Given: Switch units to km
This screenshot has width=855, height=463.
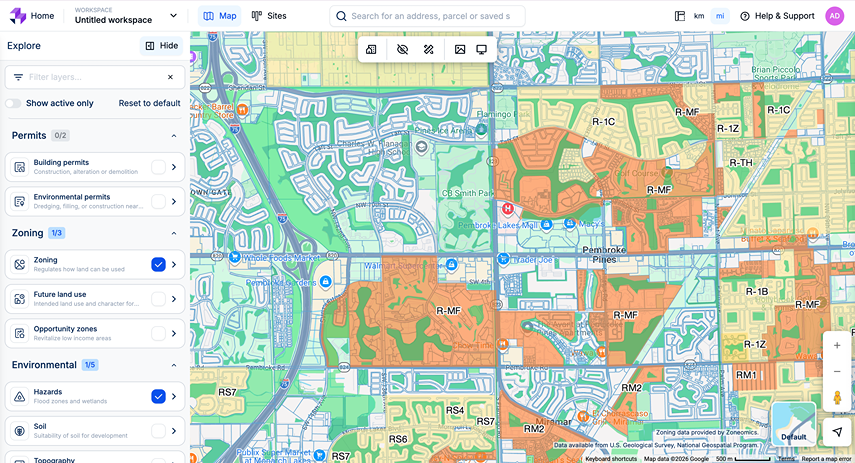Looking at the screenshot, I should pyautogui.click(x=699, y=16).
